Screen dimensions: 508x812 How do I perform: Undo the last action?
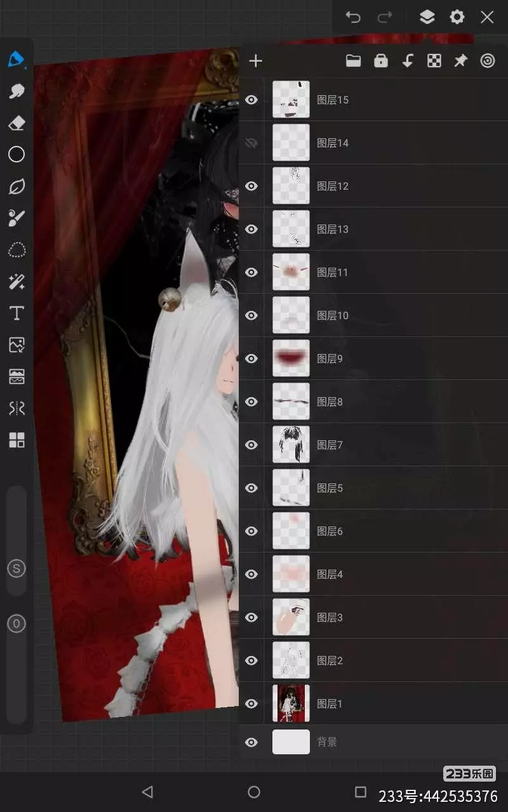[x=353, y=17]
